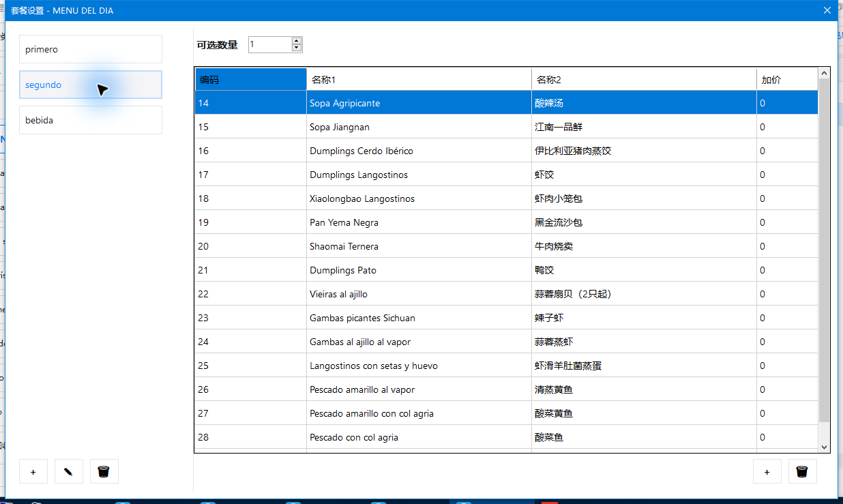
Task: Select Langostinos con setas y huevo
Action: pyautogui.click(x=506, y=366)
